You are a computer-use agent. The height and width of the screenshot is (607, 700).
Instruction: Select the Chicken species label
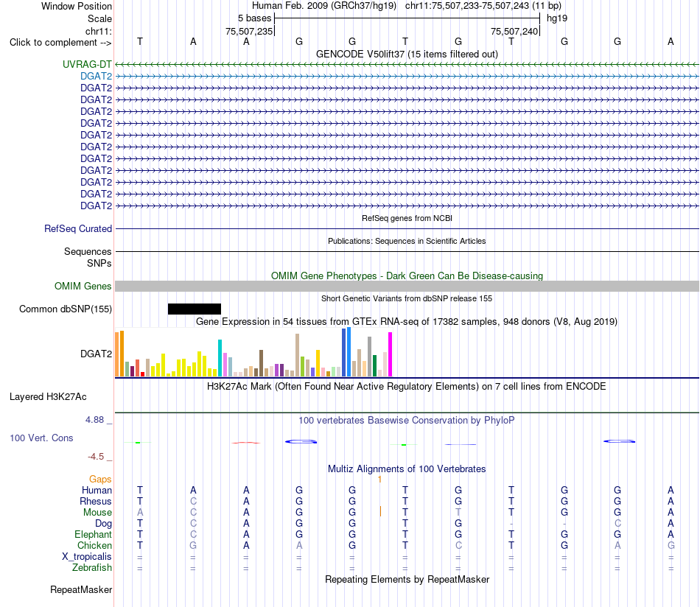[x=94, y=545]
